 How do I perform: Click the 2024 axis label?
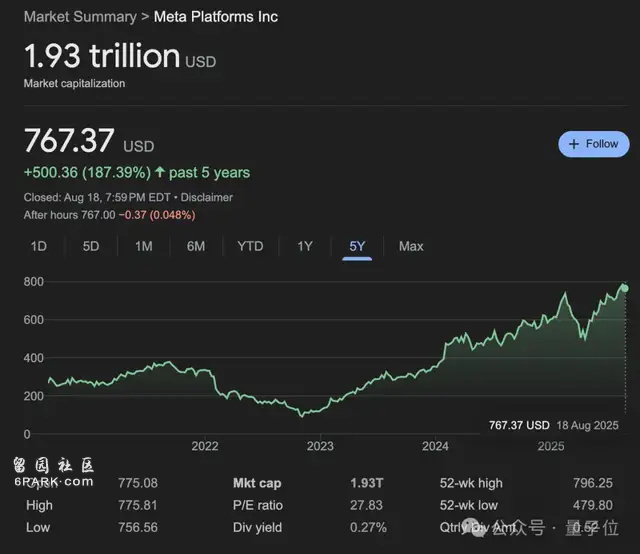(x=435, y=446)
